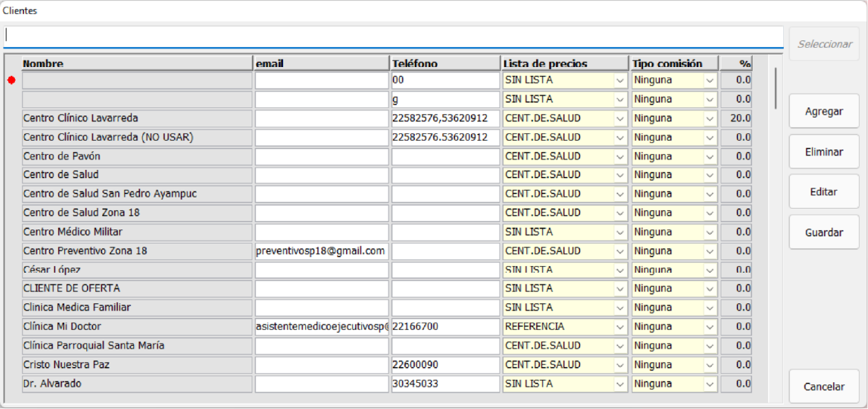Open Lista de precios dropdown for Clínica Mi Doctor
Screen dimensions: 868x409
point(620,327)
